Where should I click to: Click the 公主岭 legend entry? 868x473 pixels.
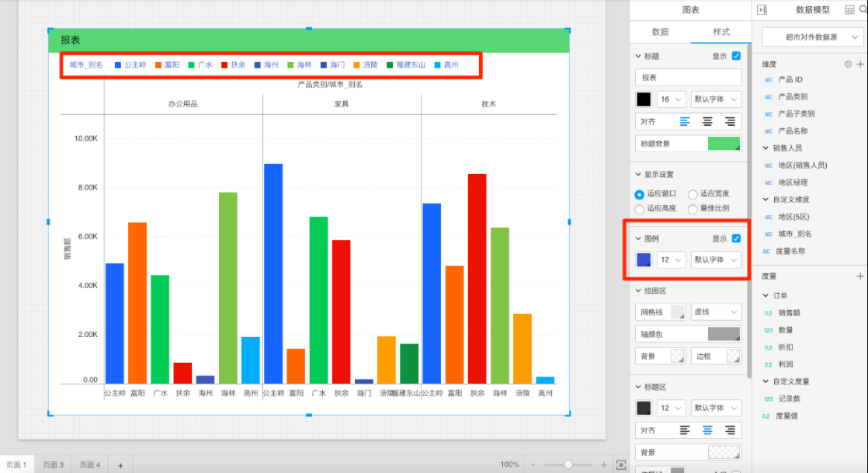130,64
